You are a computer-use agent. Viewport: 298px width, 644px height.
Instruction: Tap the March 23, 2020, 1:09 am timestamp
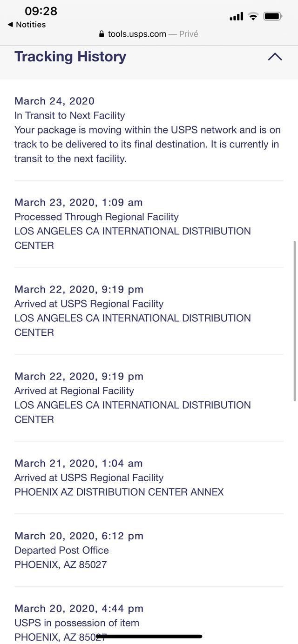(78, 202)
